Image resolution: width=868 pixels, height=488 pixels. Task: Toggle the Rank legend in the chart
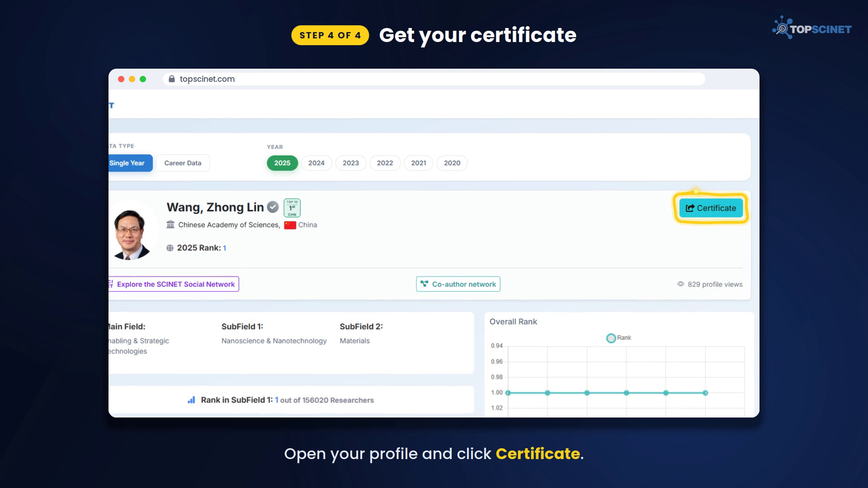[x=619, y=338]
